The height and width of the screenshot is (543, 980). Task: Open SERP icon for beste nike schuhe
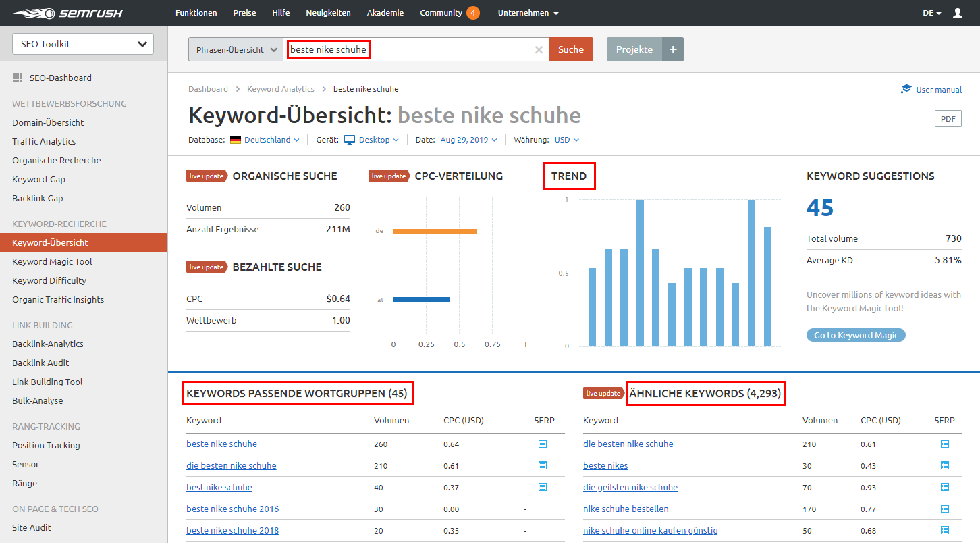[542, 444]
